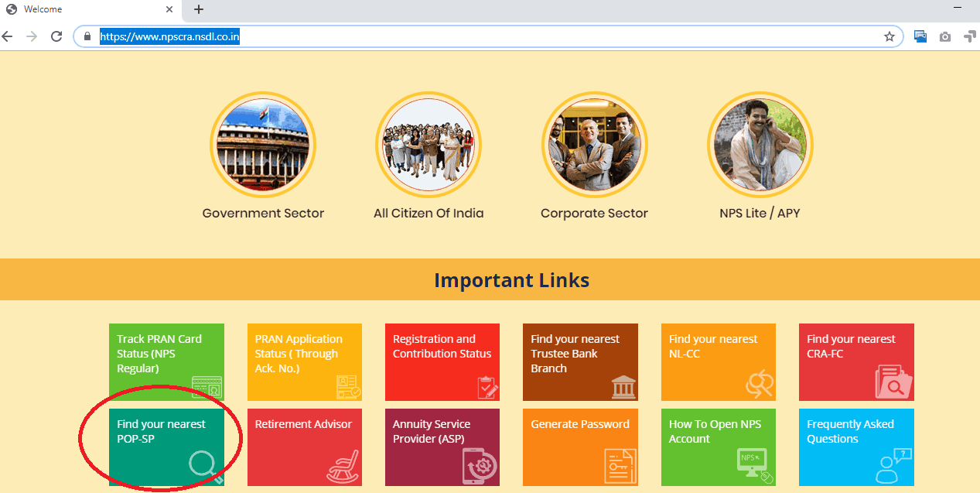Open Find your nearest POP-SP tile

[x=166, y=447]
